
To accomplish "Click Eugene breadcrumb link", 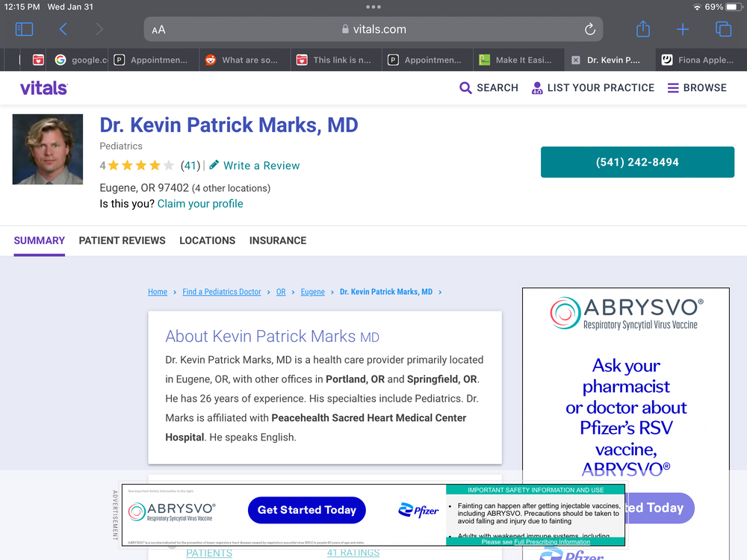I will coord(312,292).
